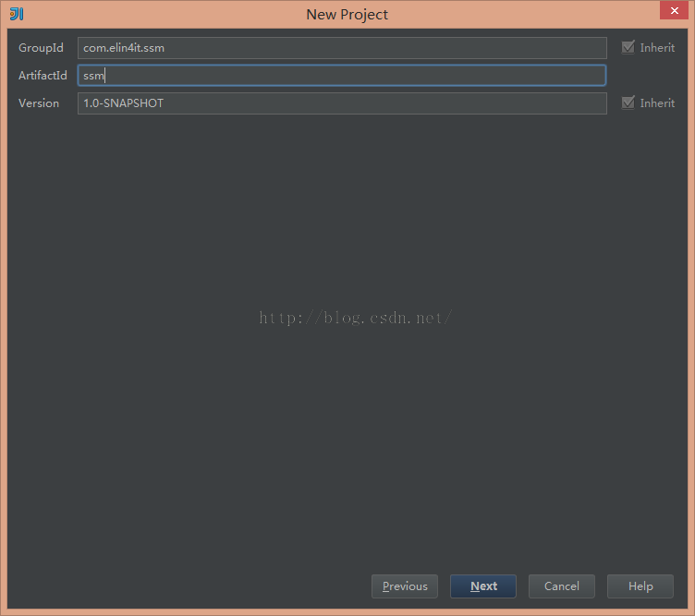Click the GroupId field containing com.elin4it.ssm
This screenshot has width=695, height=616.
coord(342,48)
